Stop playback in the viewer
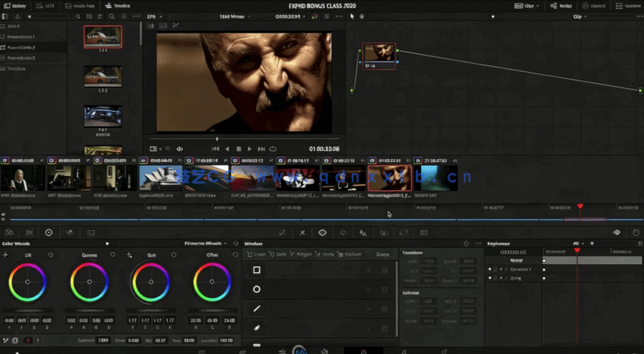The width and height of the screenshot is (644, 354). (239, 149)
